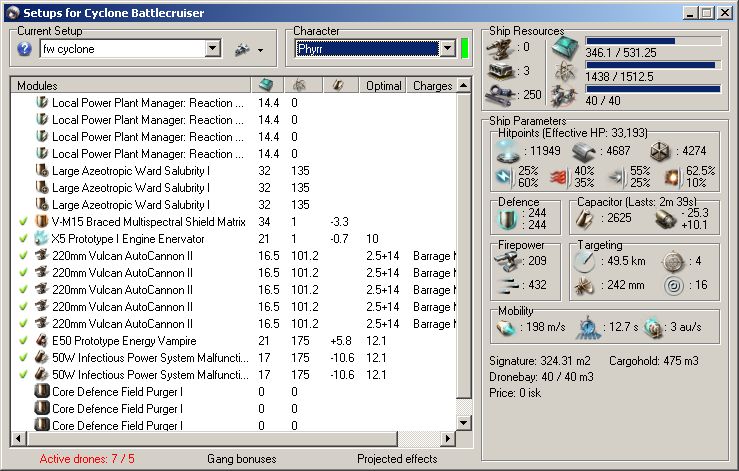739x471 pixels.
Task: Click the targeting range icon showing 49.5 km
Action: click(584, 261)
